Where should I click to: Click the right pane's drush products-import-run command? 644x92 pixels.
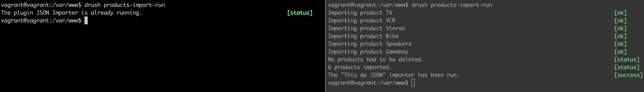pyautogui.click(x=451, y=5)
